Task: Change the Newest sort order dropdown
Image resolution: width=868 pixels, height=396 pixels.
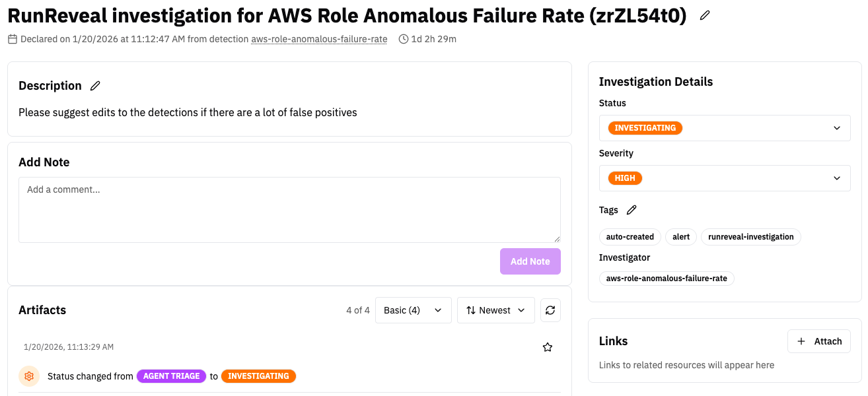Action: [x=495, y=310]
